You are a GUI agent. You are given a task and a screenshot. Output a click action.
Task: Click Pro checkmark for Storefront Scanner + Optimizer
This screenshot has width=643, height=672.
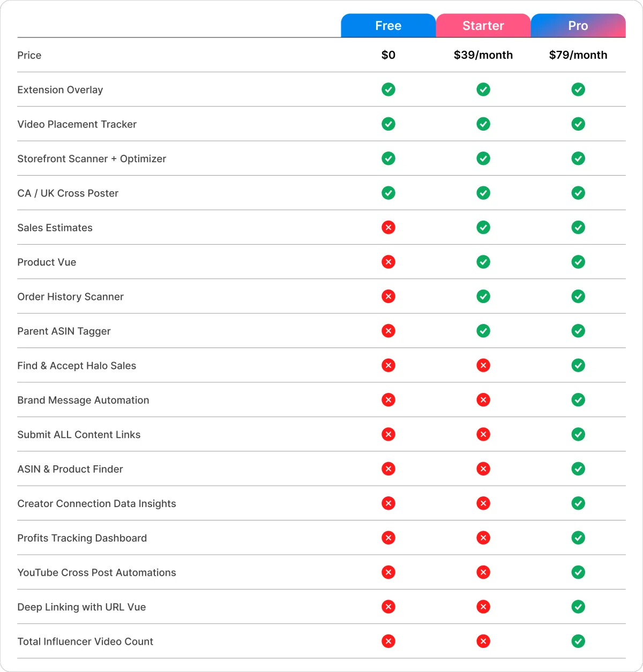(578, 158)
